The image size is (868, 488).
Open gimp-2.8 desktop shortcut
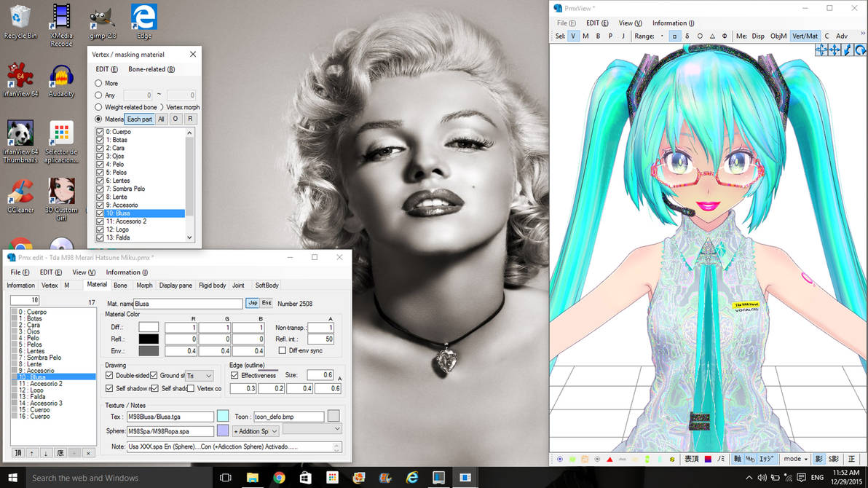coord(103,23)
